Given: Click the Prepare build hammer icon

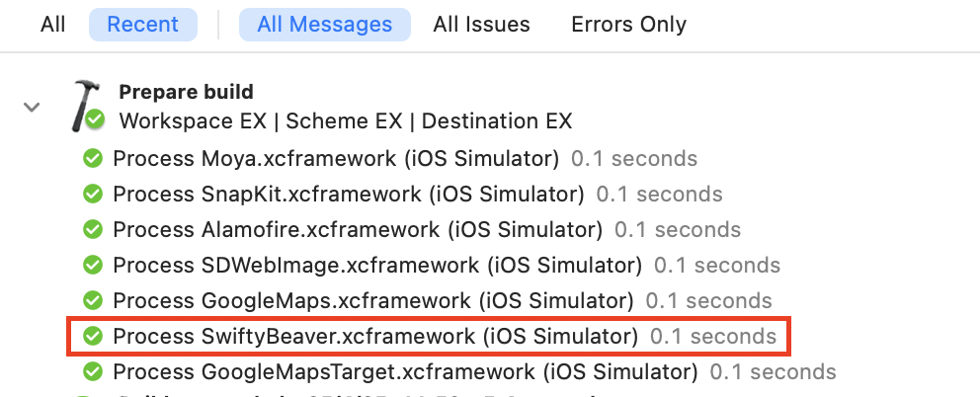Looking at the screenshot, I should click(x=86, y=106).
